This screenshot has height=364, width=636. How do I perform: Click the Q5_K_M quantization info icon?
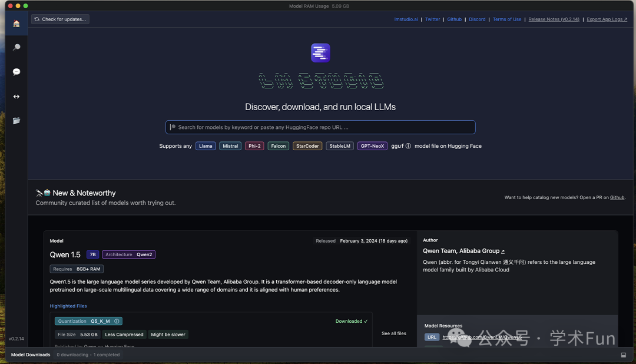(x=117, y=321)
